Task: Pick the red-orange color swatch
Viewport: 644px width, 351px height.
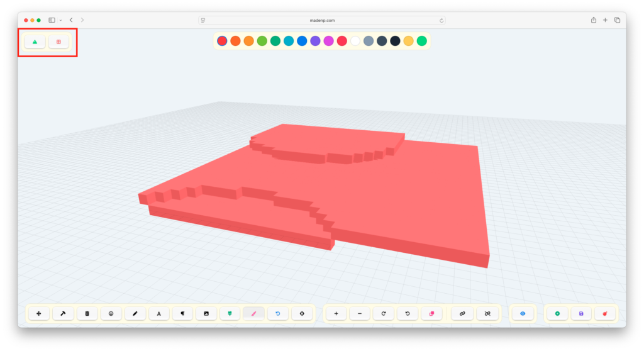Action: point(235,41)
